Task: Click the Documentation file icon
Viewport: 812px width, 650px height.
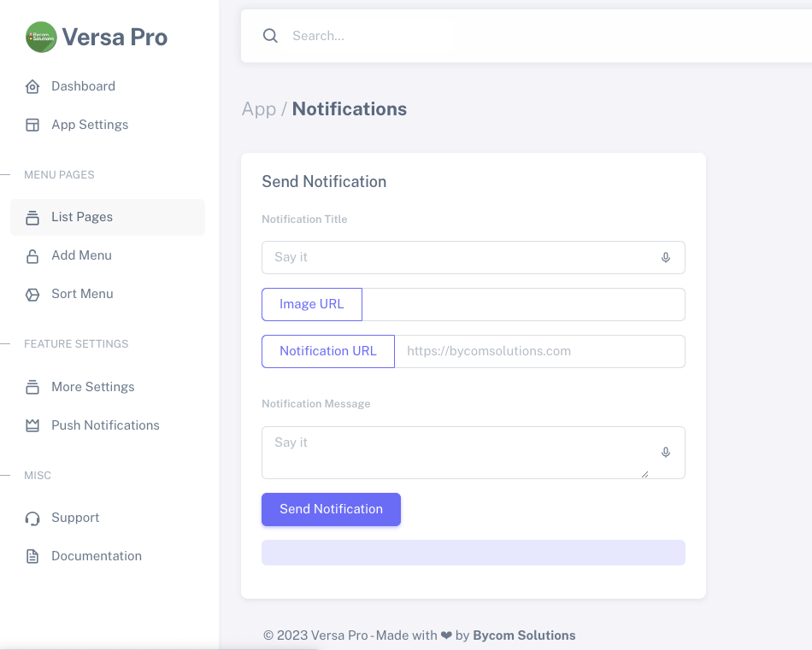Action: click(32, 555)
